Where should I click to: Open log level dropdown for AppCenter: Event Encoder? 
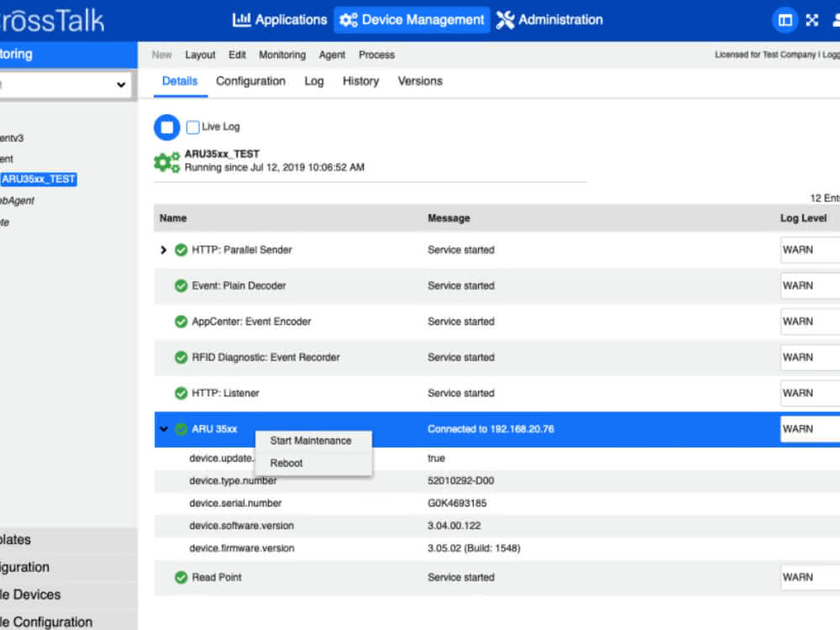point(810,322)
